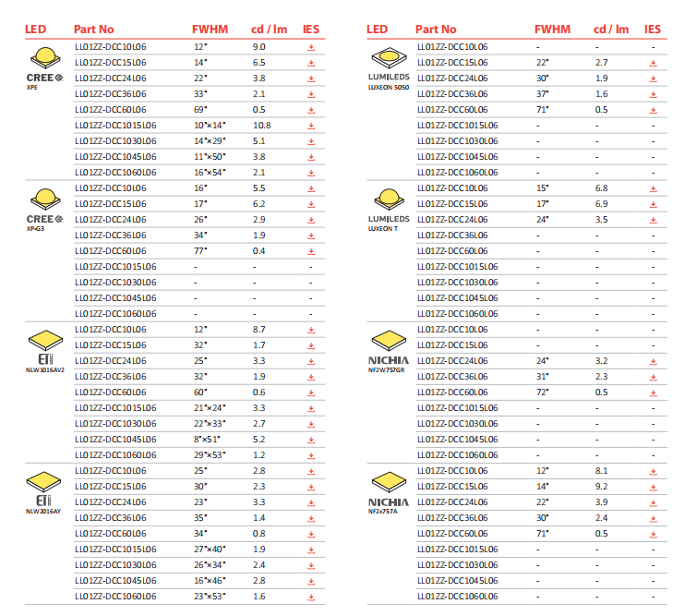Image resolution: width=697 pixels, height=616 pixels.
Task: Download IES for NICHIA NF2x757A DCC15L06 row
Action: click(x=653, y=487)
